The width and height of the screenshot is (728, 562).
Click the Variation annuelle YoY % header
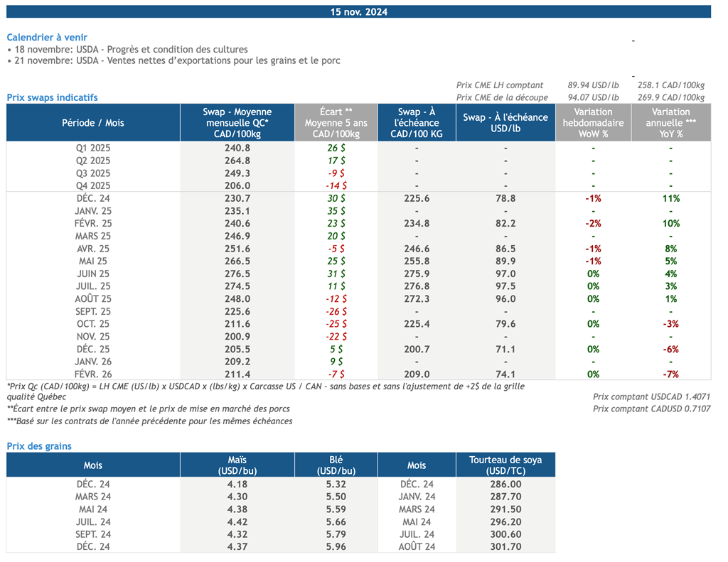tap(670, 123)
